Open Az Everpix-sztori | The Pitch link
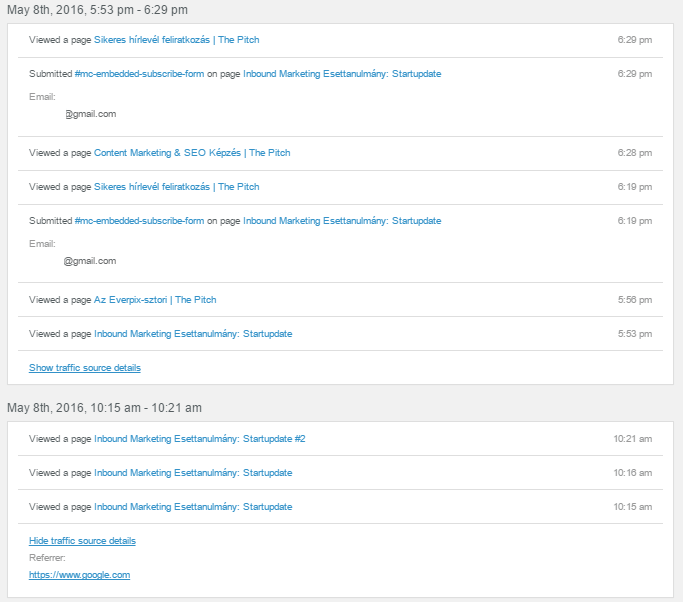 coord(155,300)
